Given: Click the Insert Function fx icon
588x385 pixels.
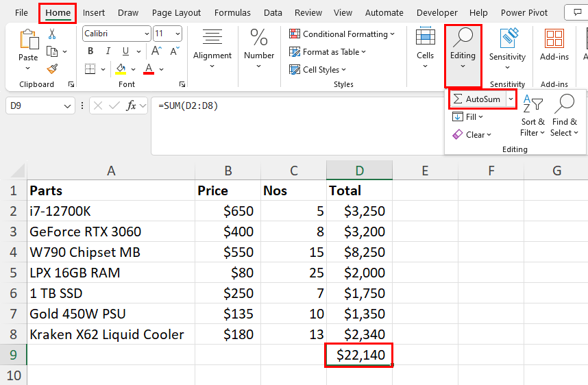Looking at the screenshot, I should click(131, 106).
